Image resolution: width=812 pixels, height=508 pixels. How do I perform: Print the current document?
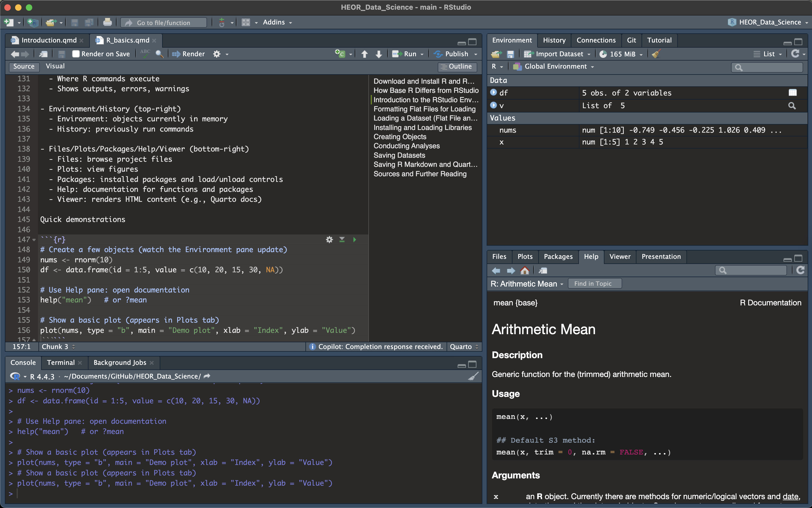tap(108, 22)
